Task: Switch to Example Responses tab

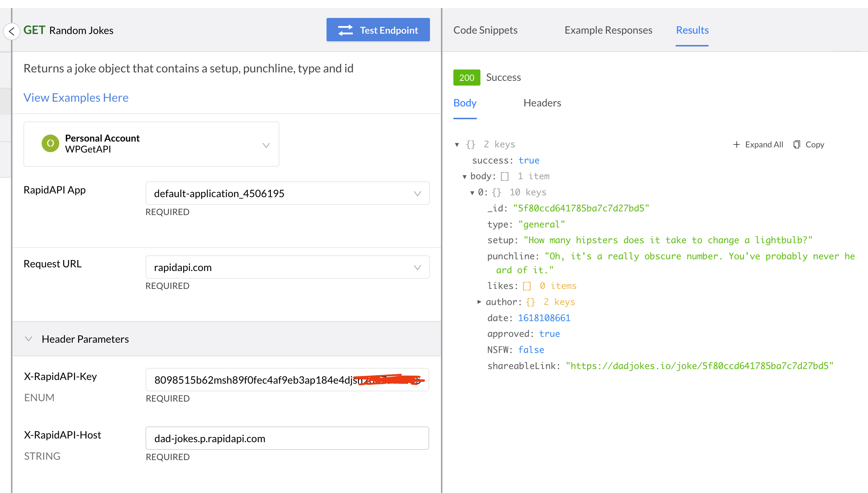Action: click(607, 30)
